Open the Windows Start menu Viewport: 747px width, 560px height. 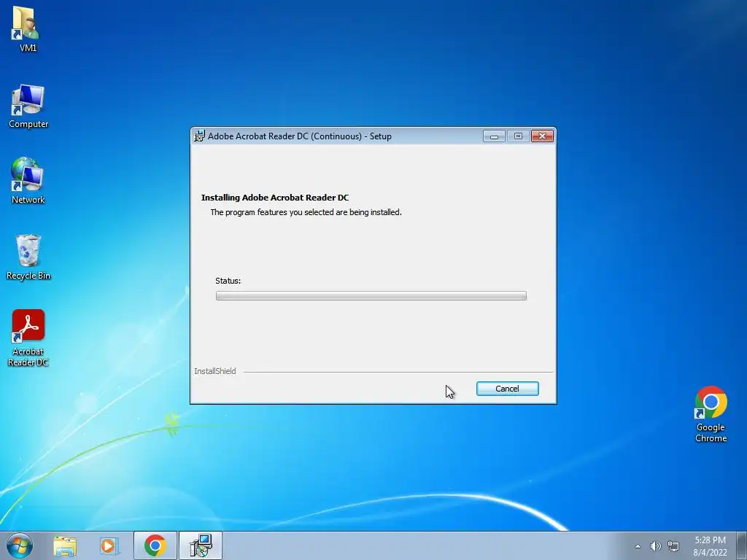[x=20, y=545]
